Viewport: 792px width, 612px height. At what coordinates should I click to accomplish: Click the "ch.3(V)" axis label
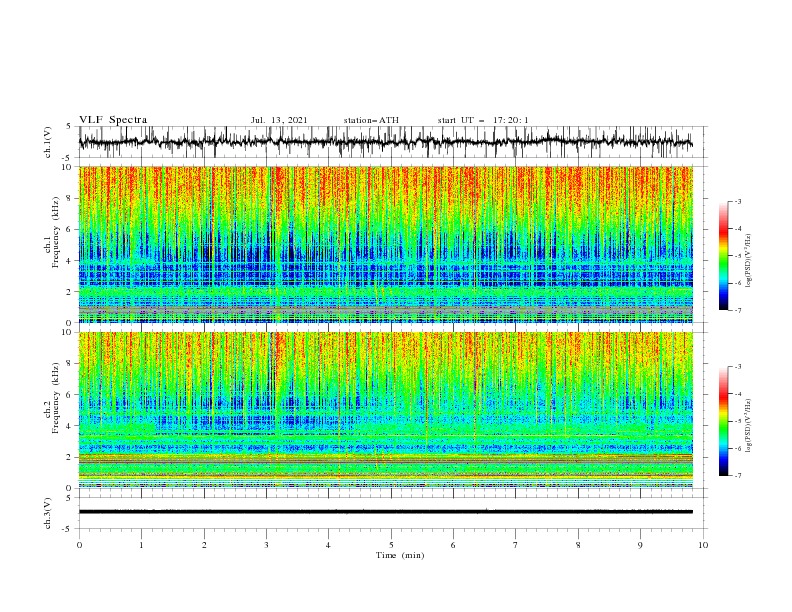[48, 513]
